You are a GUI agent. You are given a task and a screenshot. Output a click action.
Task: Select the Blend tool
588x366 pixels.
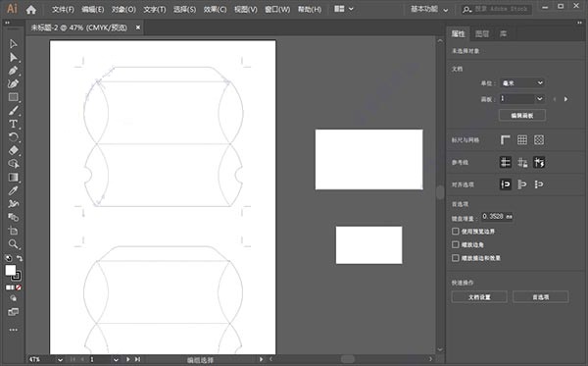(13, 217)
